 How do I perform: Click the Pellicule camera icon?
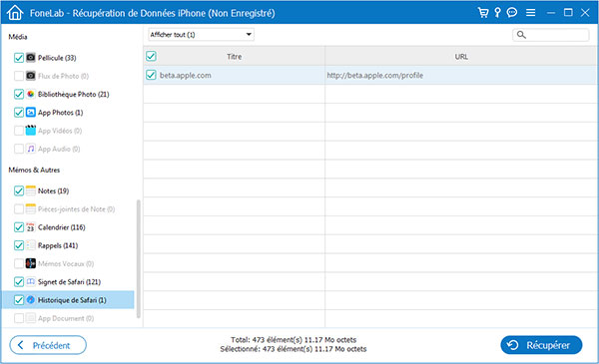point(31,58)
